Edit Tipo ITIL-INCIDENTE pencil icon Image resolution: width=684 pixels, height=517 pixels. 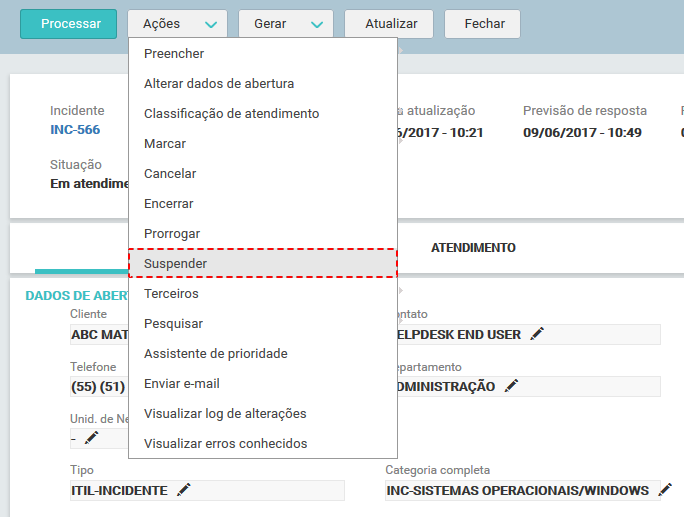pyautogui.click(x=184, y=490)
